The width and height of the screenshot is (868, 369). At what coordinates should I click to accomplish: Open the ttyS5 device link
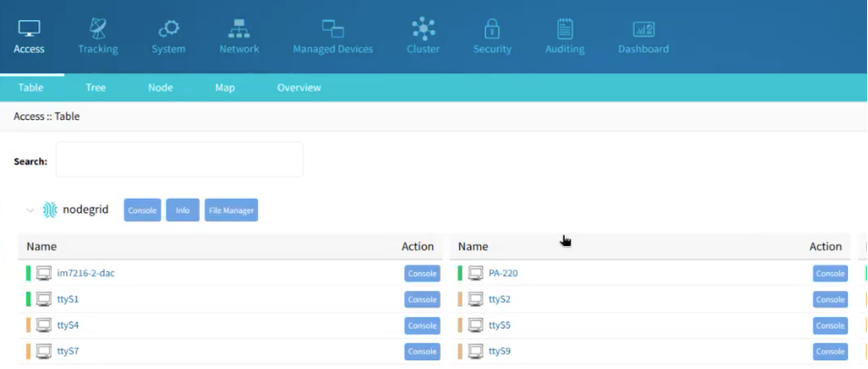click(x=500, y=325)
